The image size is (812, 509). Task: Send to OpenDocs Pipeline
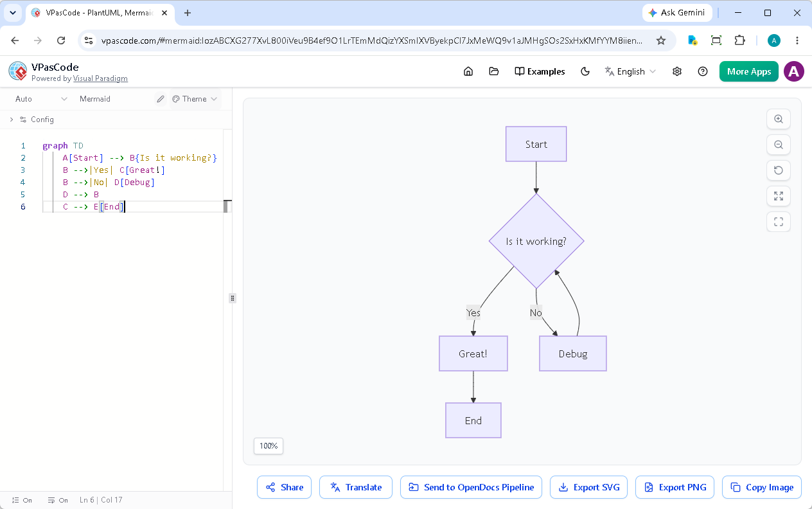point(471,487)
